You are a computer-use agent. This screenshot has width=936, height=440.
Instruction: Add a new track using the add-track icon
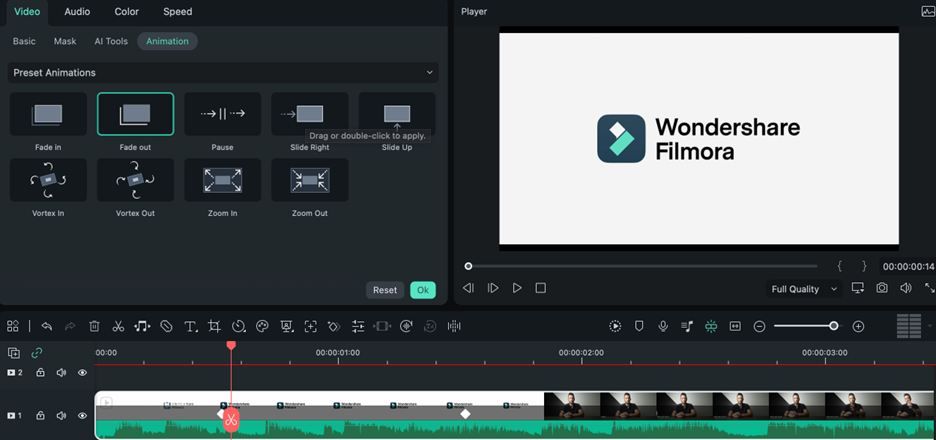(x=14, y=353)
